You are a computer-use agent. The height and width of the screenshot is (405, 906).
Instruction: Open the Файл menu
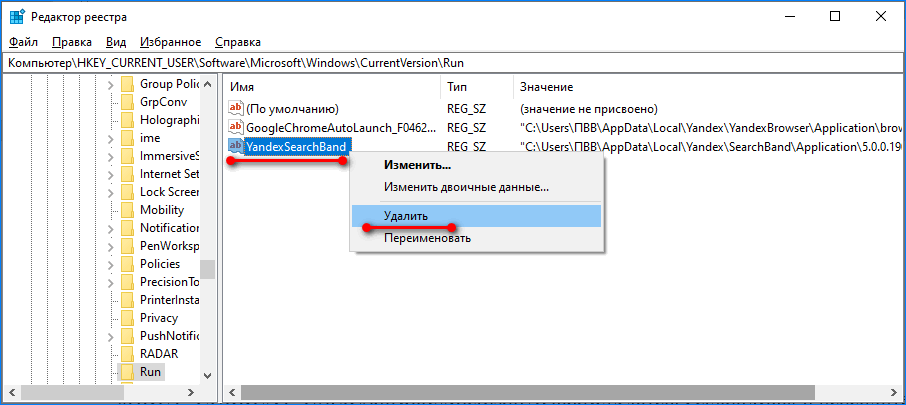(23, 42)
